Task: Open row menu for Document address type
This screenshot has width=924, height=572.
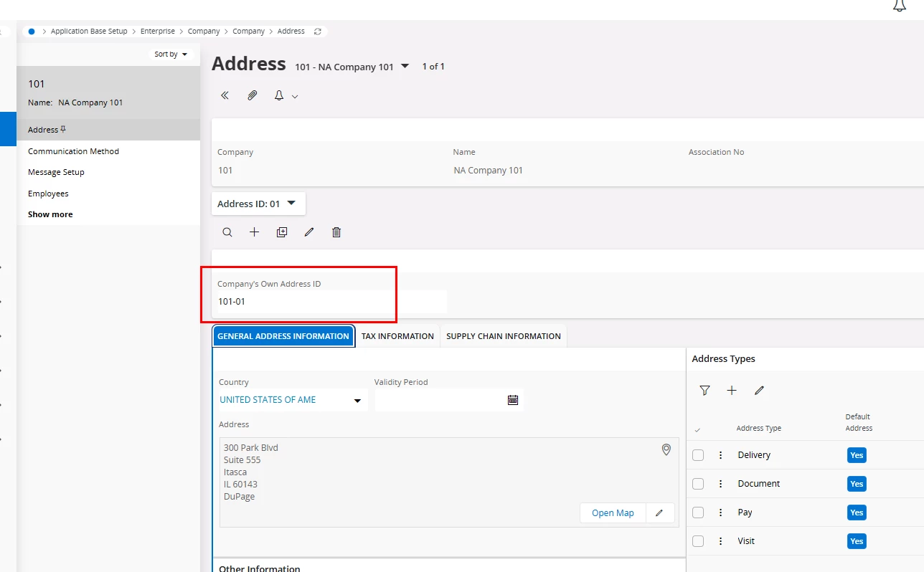Action: 721,484
